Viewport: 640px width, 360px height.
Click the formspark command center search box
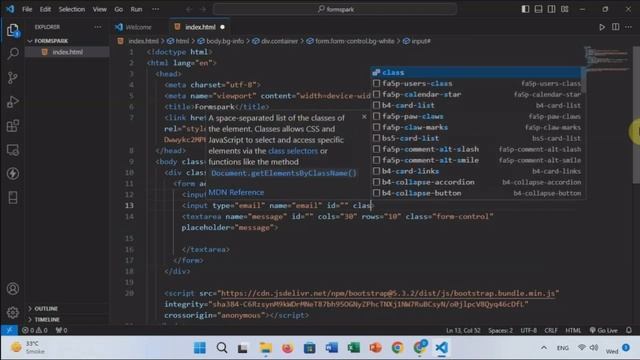(335, 9)
